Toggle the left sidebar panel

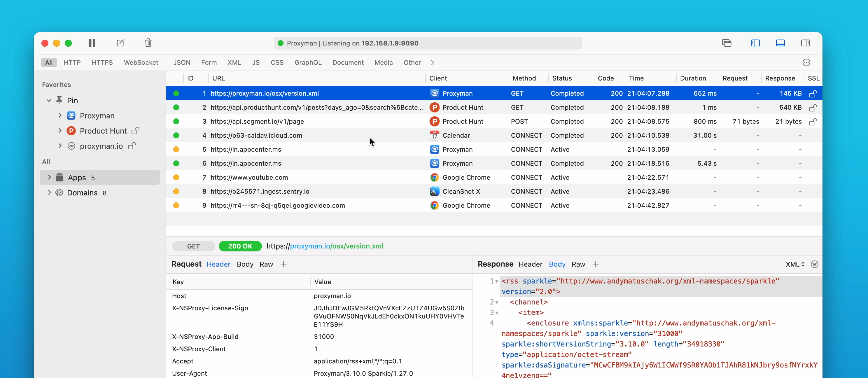click(755, 43)
